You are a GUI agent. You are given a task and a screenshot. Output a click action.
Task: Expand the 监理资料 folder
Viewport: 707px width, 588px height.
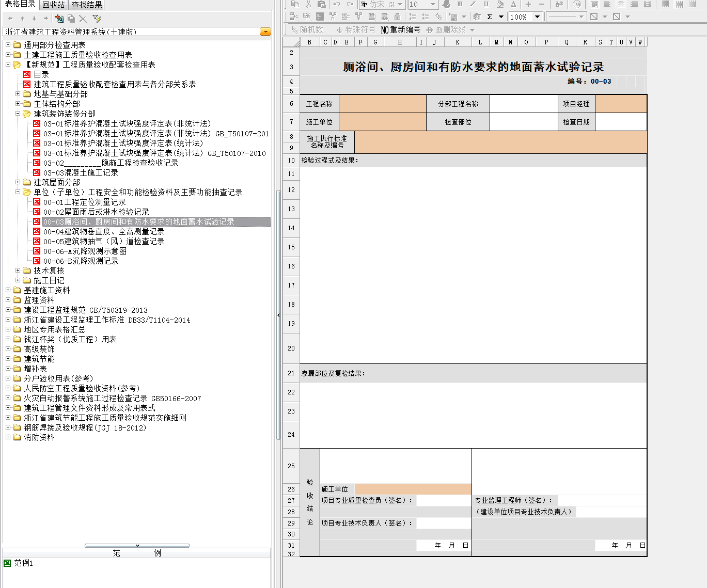(8, 300)
